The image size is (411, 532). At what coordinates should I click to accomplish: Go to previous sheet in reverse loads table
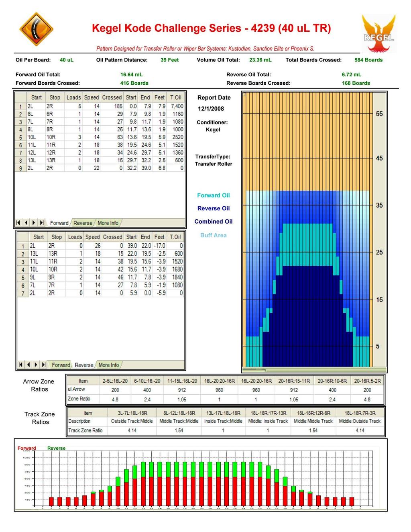tap(28, 365)
